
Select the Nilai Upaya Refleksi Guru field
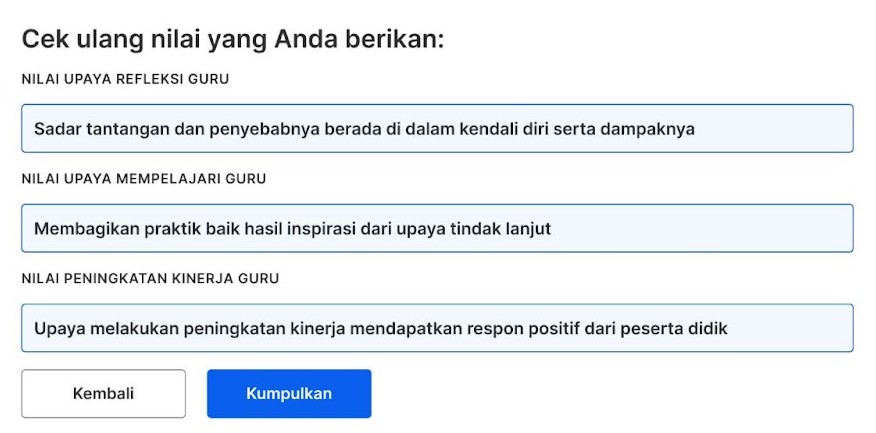(x=437, y=129)
